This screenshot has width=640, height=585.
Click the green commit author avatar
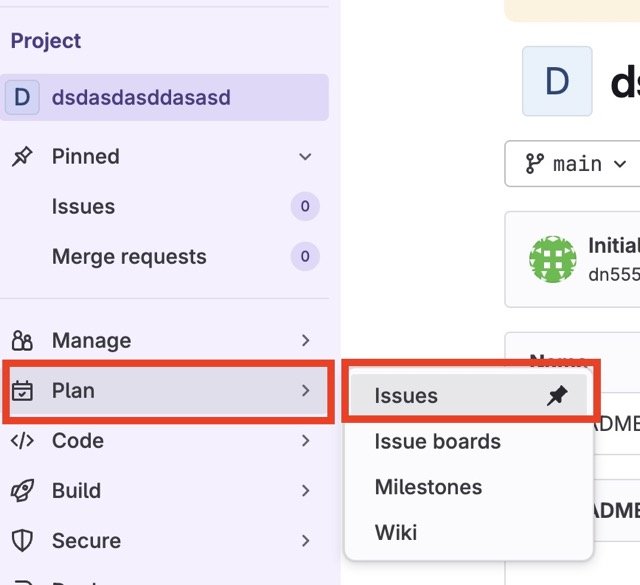pos(553,260)
